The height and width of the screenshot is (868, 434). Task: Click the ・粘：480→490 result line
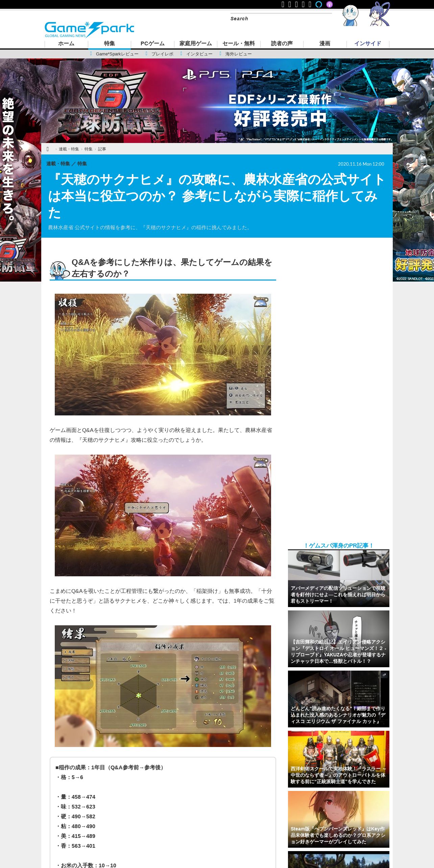pos(76,826)
